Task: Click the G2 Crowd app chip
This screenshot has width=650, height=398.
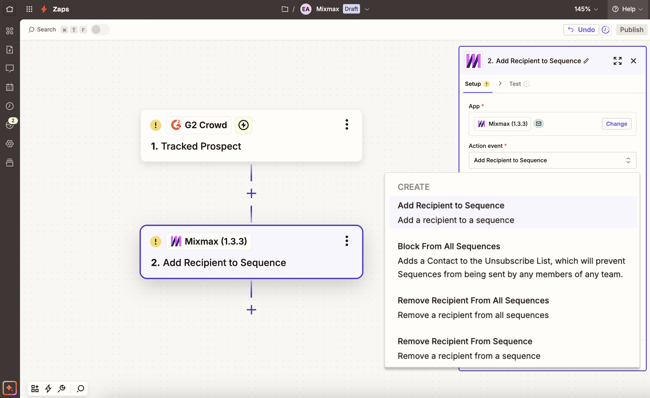Action: tap(199, 125)
